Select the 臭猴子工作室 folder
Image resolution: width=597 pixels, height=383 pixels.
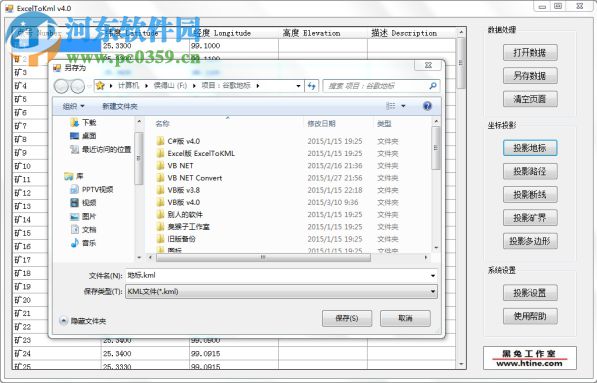183,227
